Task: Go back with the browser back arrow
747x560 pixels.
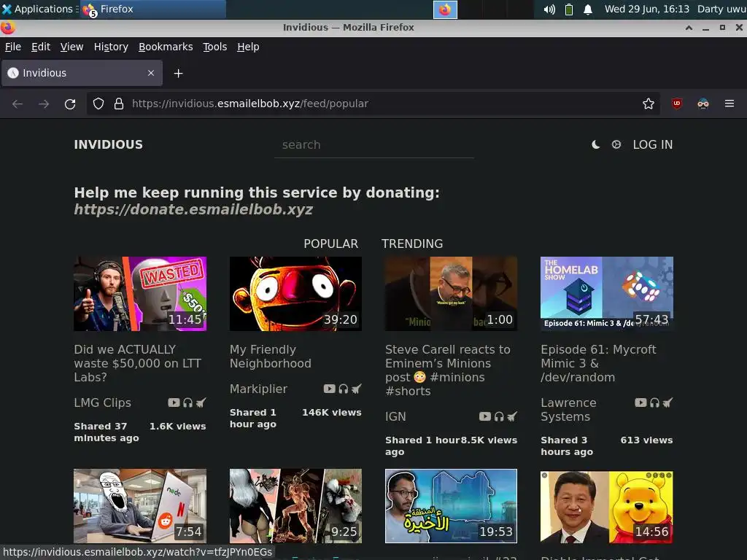Action: 18,104
